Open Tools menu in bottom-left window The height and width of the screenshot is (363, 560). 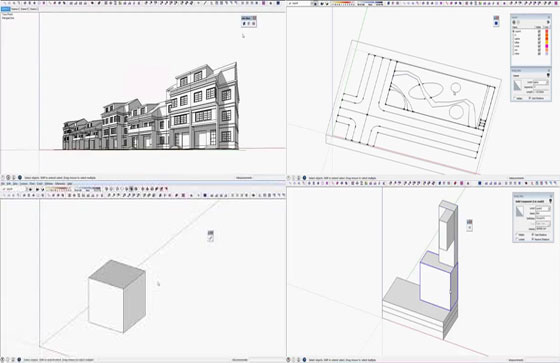(x=40, y=184)
